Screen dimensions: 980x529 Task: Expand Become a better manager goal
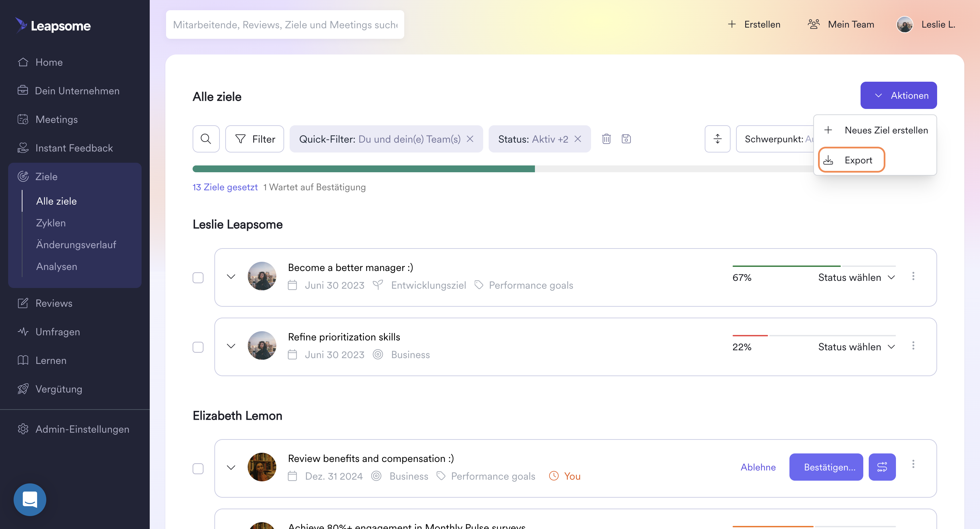click(231, 276)
